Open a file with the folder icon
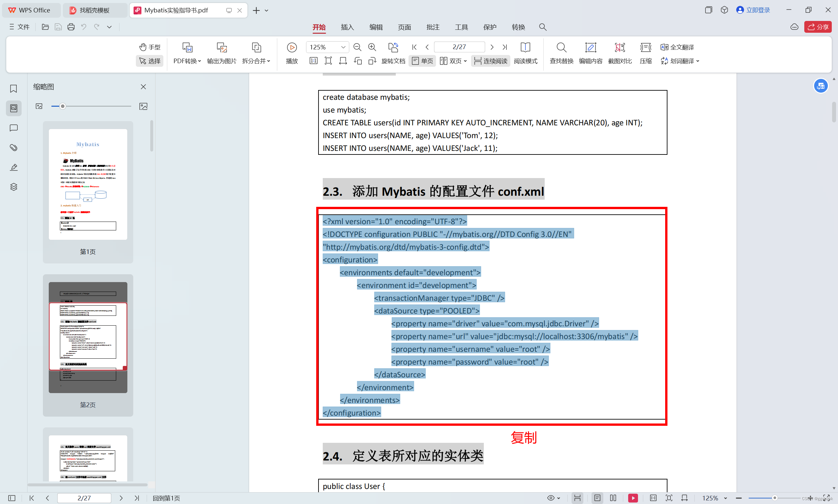Viewport: 838px width, 504px height. pyautogui.click(x=45, y=27)
